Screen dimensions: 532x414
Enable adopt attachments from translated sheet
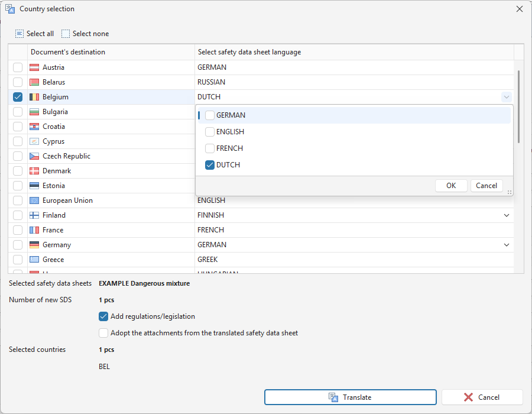(103, 333)
